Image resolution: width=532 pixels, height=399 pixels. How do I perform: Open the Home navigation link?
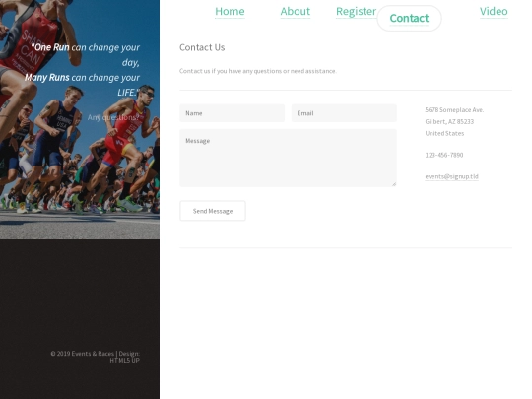[230, 11]
